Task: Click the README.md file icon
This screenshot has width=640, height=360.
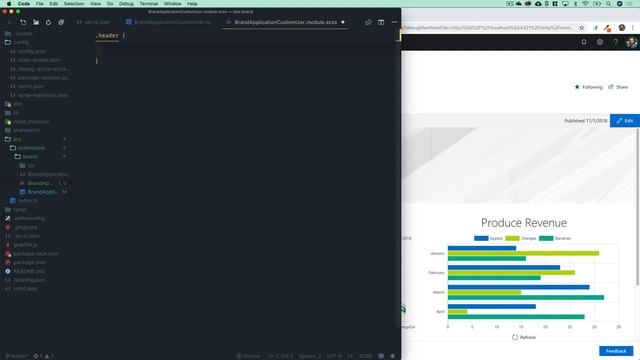Action: coord(8,271)
